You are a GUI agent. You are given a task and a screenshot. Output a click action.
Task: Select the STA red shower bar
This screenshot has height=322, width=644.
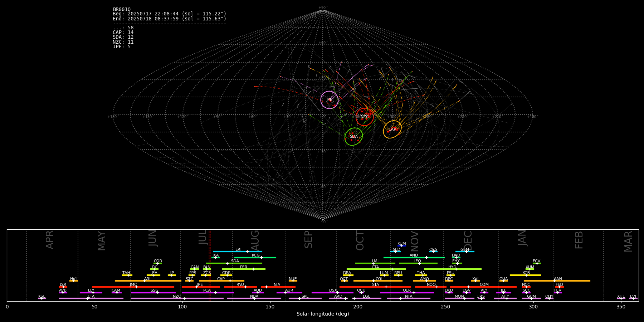[375, 287]
